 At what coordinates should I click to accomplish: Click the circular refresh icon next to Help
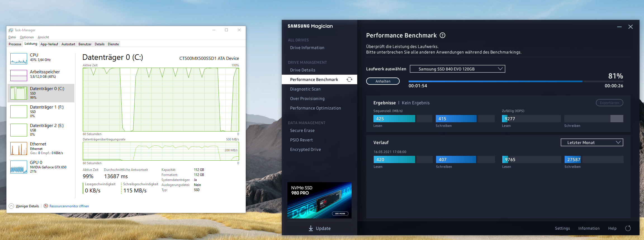[x=628, y=228]
